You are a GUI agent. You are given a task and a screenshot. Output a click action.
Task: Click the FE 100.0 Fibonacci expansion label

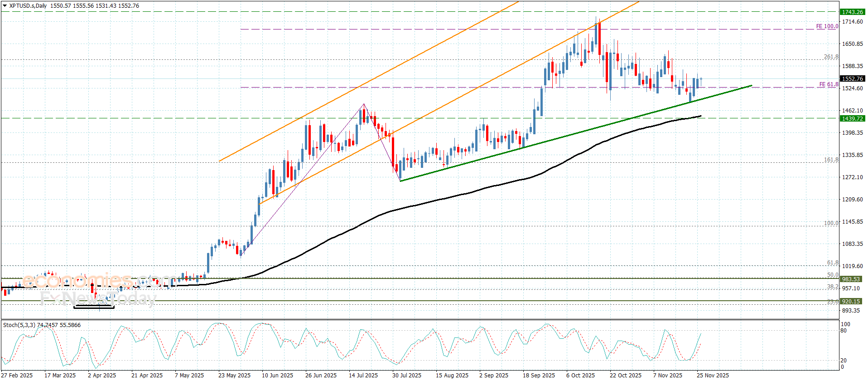[x=827, y=26]
